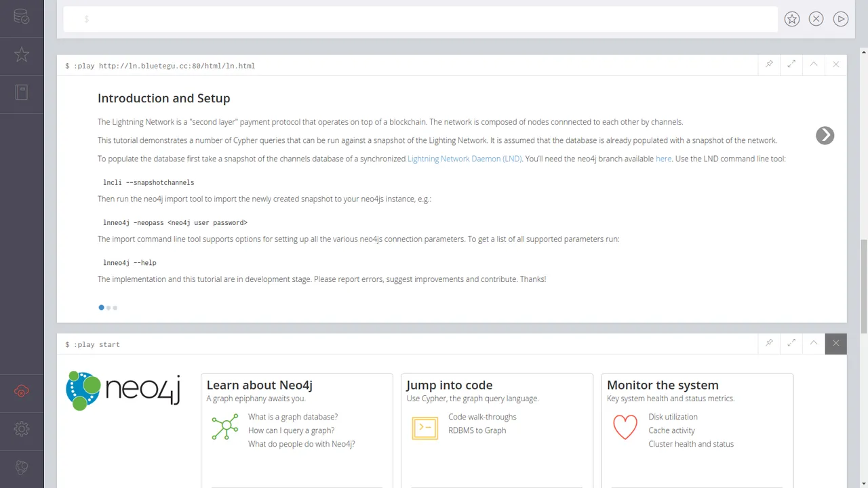Click terminal icon in Jump into code
This screenshot has width=868, height=488.
[x=425, y=428]
